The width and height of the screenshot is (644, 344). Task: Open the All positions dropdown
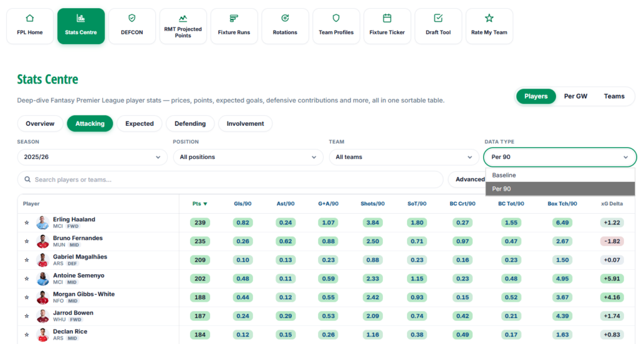[248, 157]
